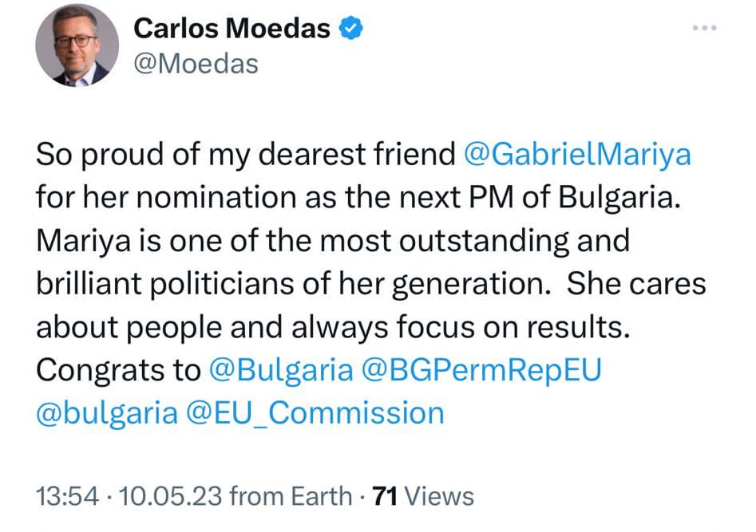The image size is (756, 532).
Task: Click the lowercase @bulgaria mention
Action: (x=107, y=413)
